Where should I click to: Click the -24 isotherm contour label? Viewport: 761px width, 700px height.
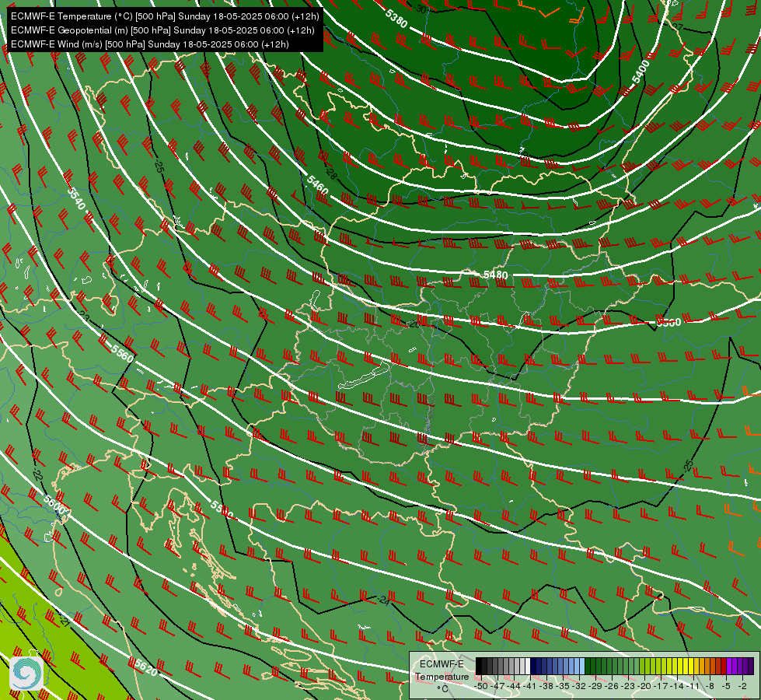[383, 601]
